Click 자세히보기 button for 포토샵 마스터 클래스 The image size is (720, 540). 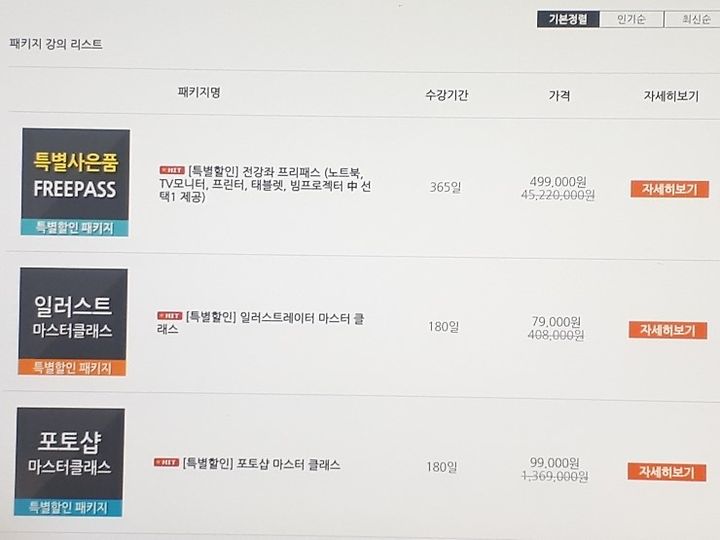tap(666, 472)
